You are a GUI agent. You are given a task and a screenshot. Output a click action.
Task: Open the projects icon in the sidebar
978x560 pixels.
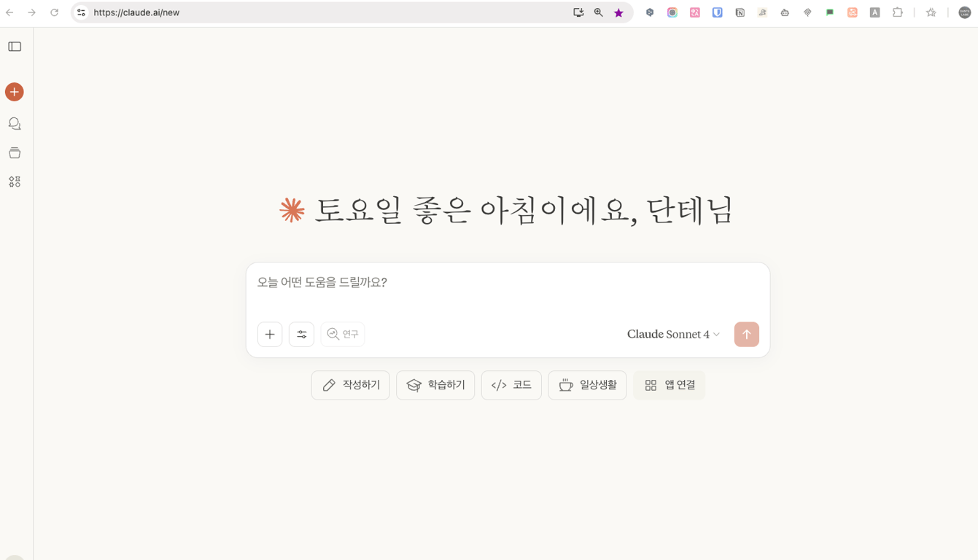click(15, 153)
